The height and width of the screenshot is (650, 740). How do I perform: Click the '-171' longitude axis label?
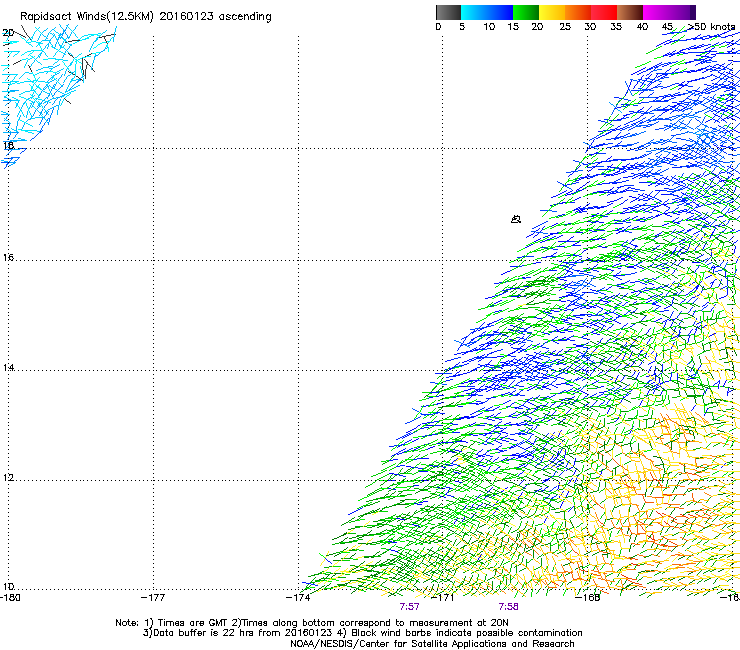[443, 598]
